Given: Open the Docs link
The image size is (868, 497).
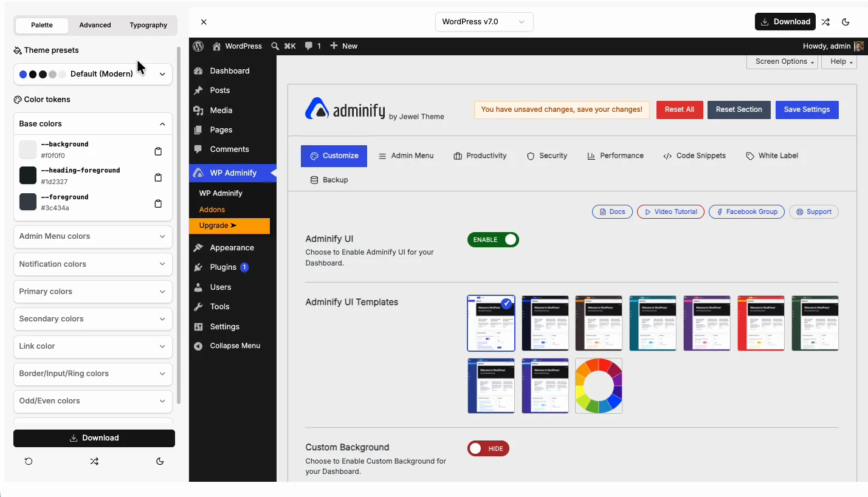Looking at the screenshot, I should click(x=612, y=211).
